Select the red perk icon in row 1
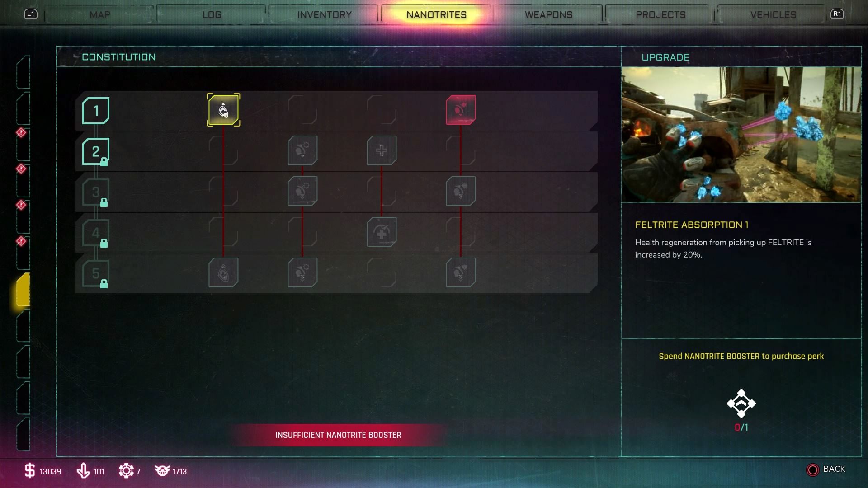This screenshot has width=868, height=488. pyautogui.click(x=461, y=110)
